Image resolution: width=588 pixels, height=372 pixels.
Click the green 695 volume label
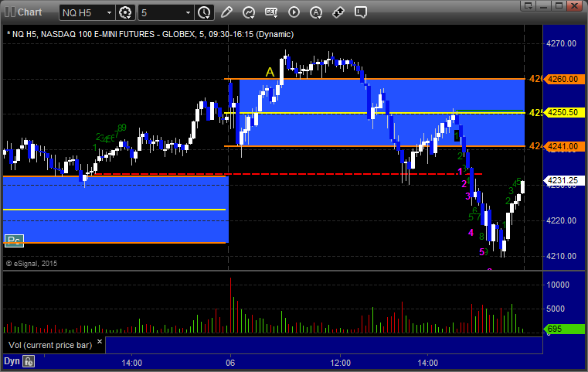[x=563, y=329]
